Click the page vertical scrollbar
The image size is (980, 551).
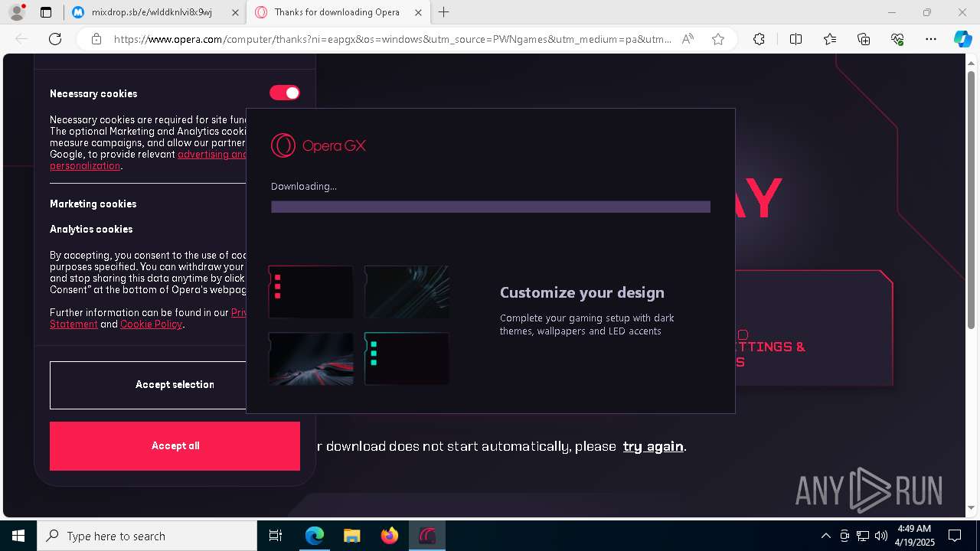pos(972,201)
